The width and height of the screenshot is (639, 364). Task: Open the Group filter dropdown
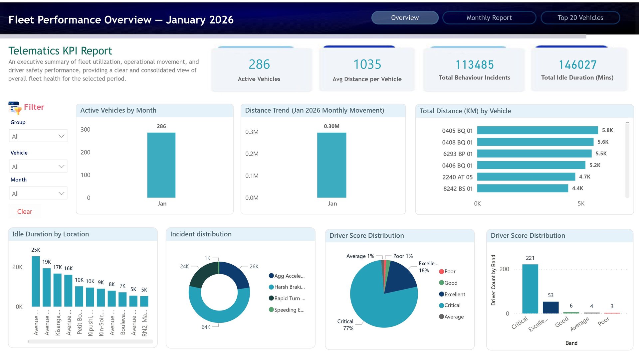pos(38,136)
